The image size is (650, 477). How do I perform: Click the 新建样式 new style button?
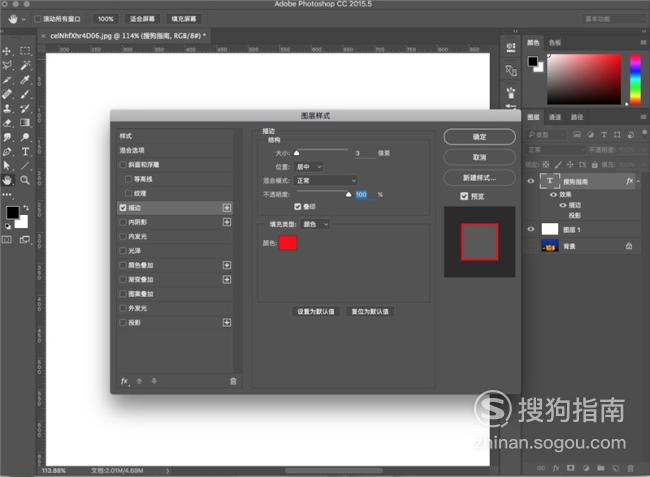pyautogui.click(x=479, y=178)
